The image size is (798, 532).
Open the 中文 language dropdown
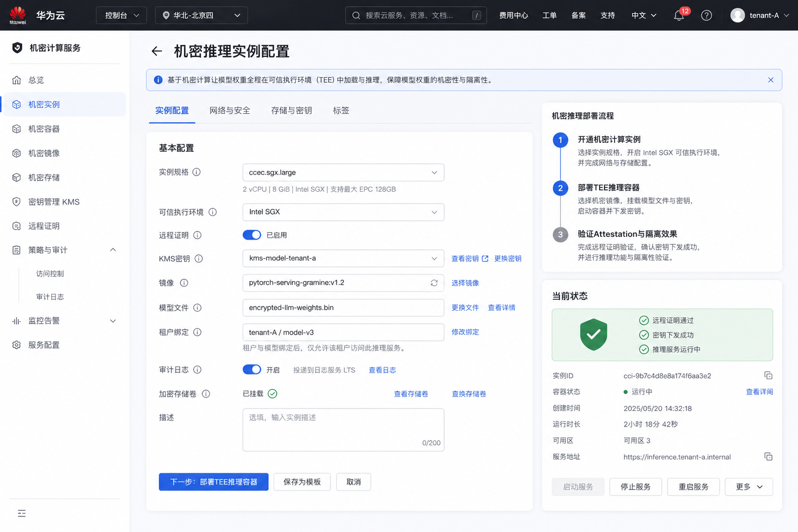pos(644,16)
